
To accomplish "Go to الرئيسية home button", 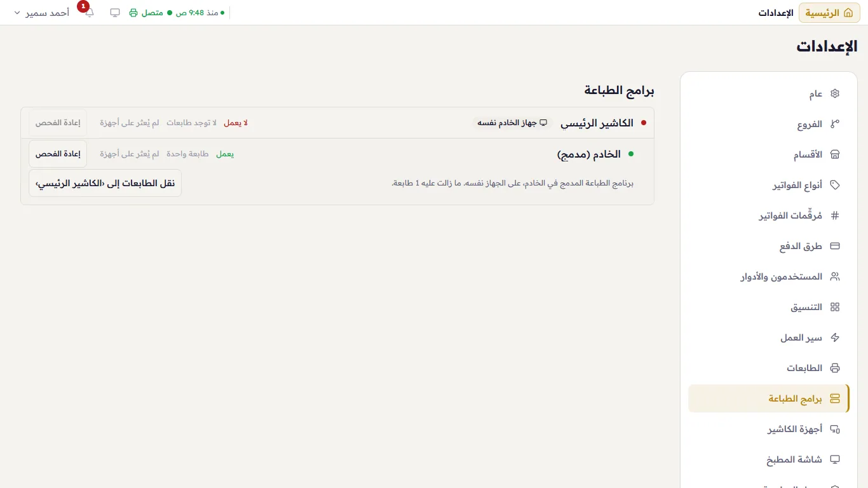I will (829, 13).
